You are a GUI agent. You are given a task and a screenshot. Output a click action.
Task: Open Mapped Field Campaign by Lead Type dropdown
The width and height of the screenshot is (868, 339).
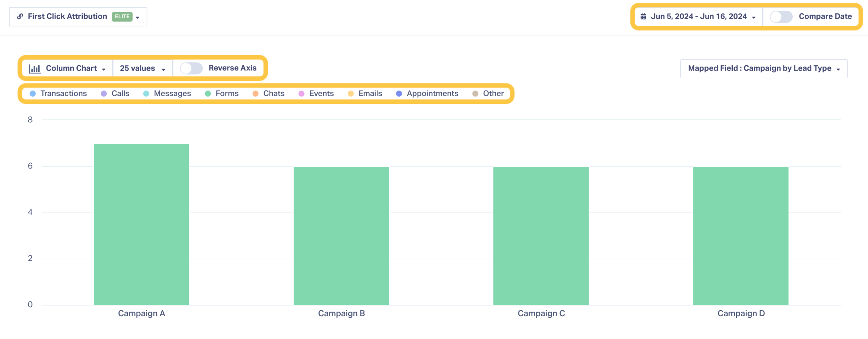tap(764, 68)
